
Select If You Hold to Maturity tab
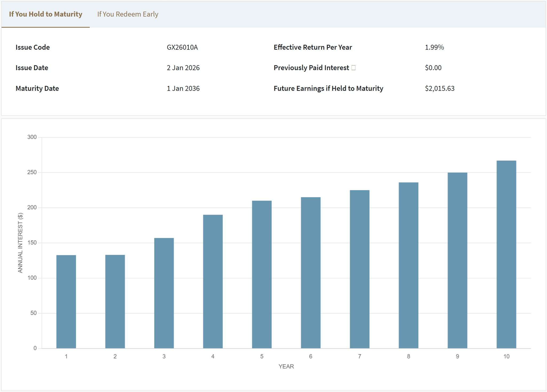coord(45,14)
